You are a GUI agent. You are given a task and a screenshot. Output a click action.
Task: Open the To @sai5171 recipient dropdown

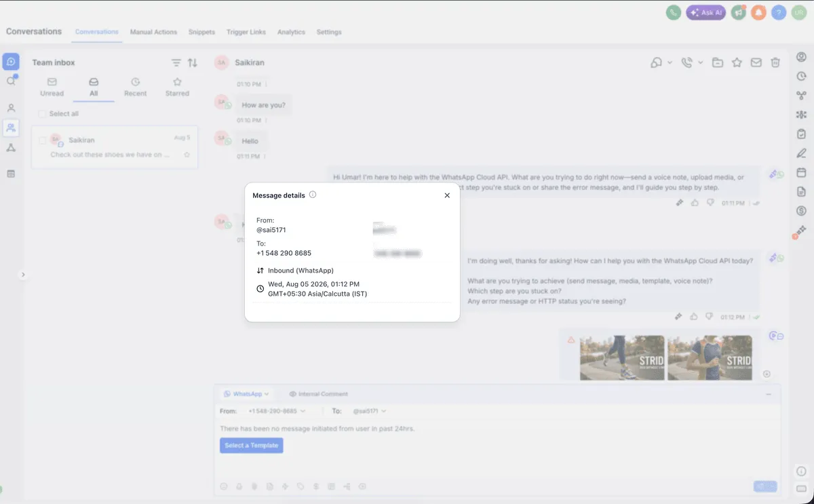(x=369, y=411)
